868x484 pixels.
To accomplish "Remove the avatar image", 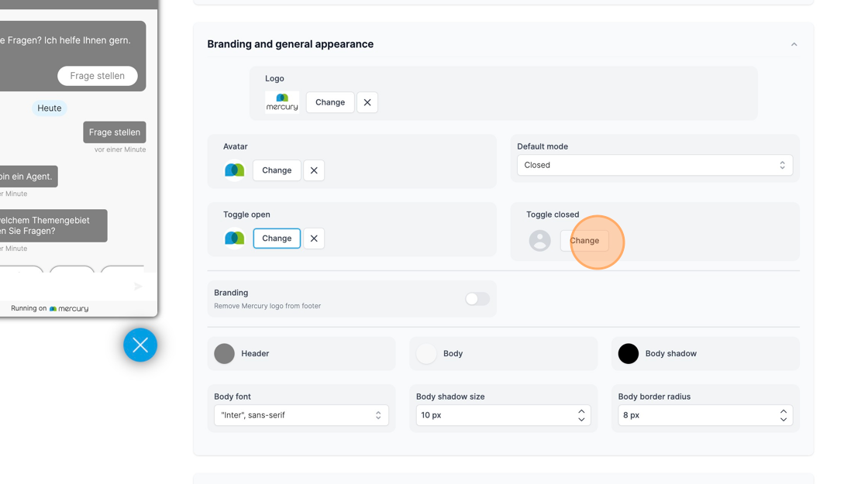I will coord(314,170).
